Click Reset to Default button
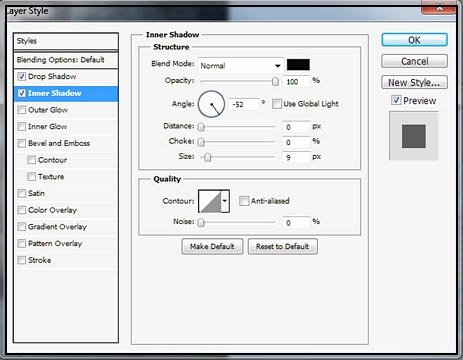 pos(282,247)
